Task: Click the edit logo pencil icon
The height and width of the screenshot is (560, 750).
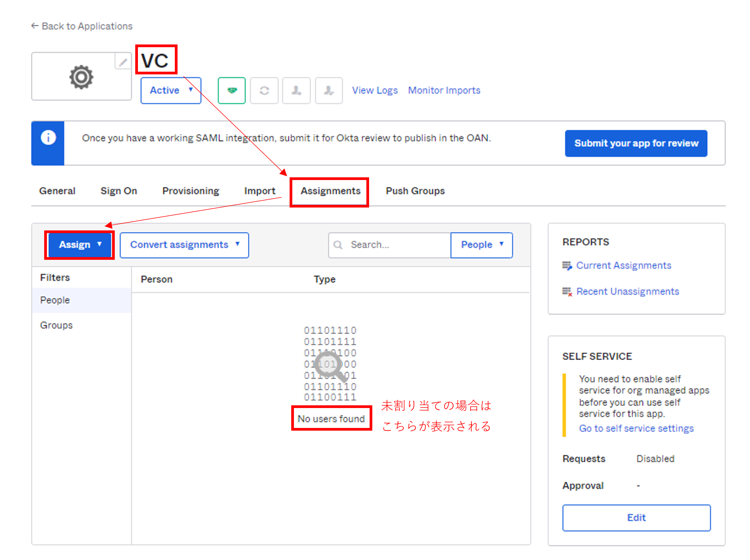Action: (x=123, y=62)
